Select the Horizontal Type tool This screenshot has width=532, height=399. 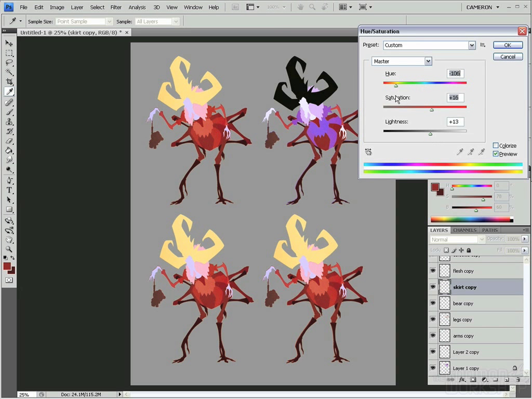coord(9,190)
